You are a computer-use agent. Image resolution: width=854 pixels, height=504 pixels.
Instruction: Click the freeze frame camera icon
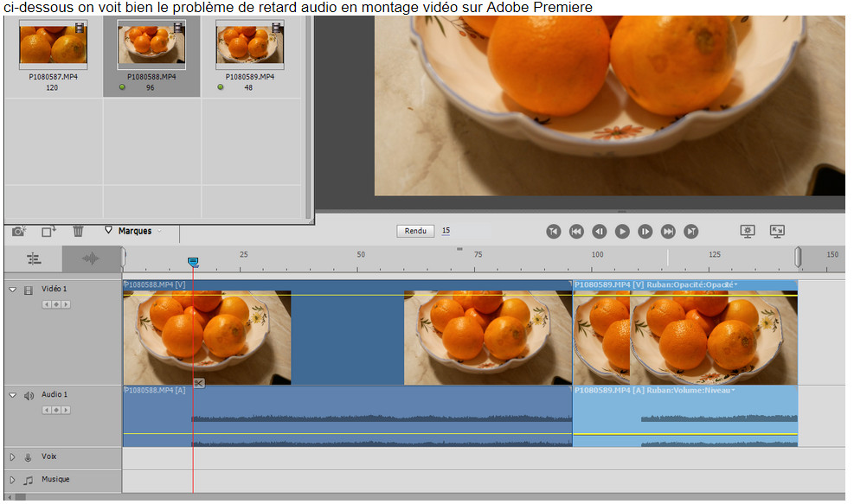click(19, 231)
